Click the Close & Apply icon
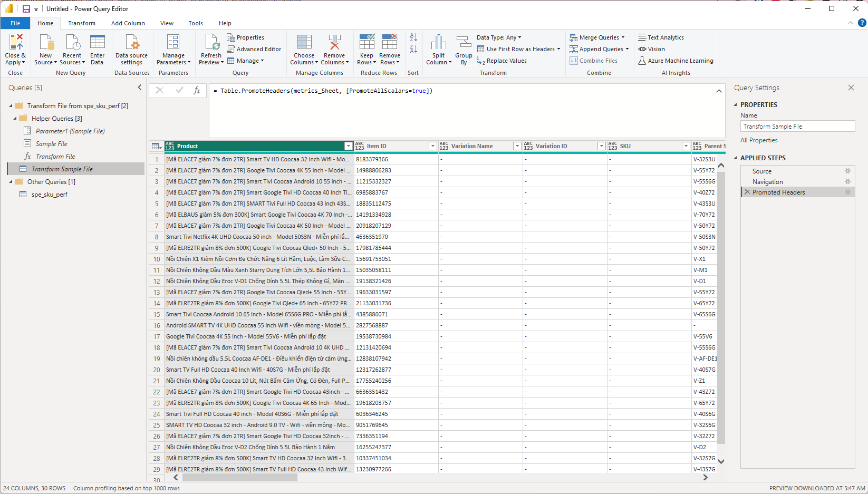The image size is (868, 494). point(15,42)
